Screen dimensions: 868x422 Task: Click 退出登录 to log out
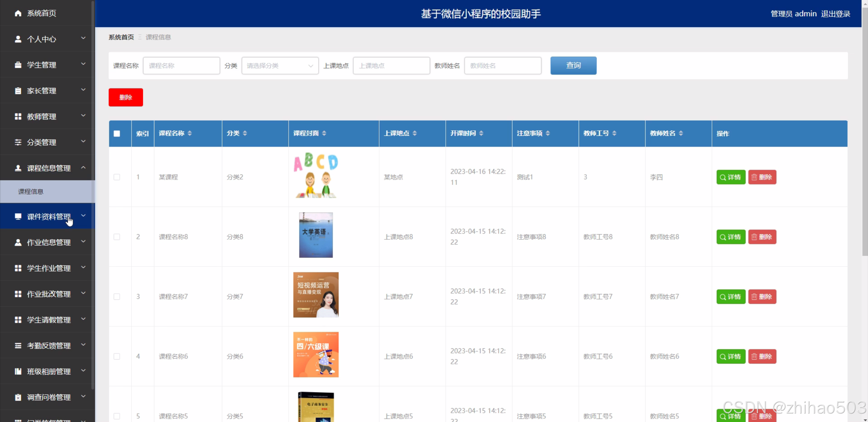(836, 14)
